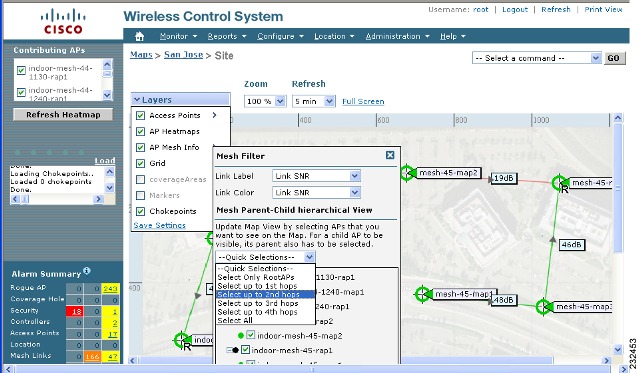The image size is (640, 373).
Task: Expand the Access Points layer submenu arrow
Action: coord(214,115)
